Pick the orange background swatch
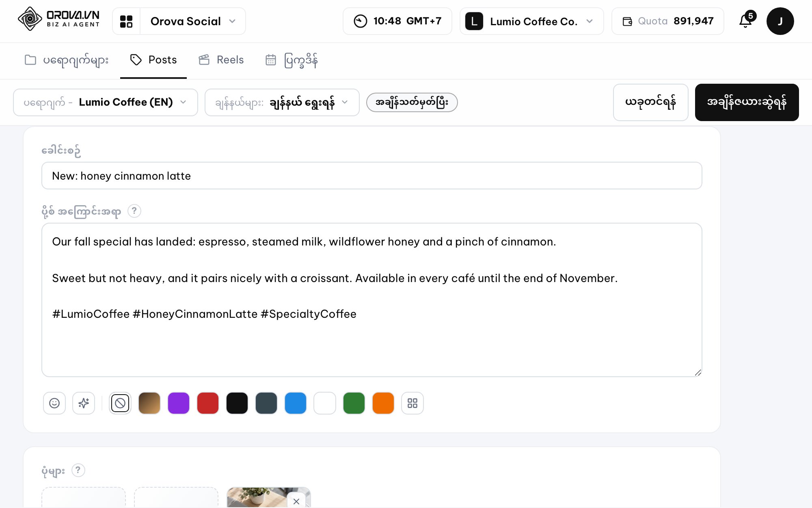Screen dimensions: 812x508 coord(383,403)
